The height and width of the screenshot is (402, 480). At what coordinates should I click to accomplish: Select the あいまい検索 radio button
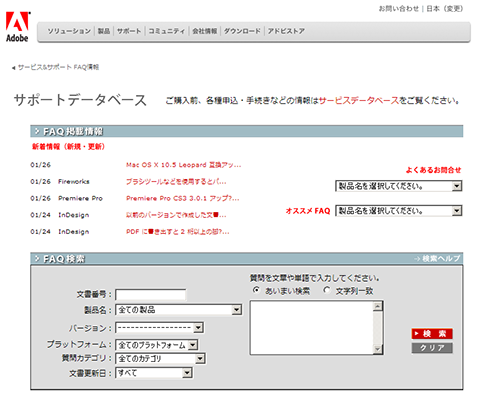click(256, 290)
